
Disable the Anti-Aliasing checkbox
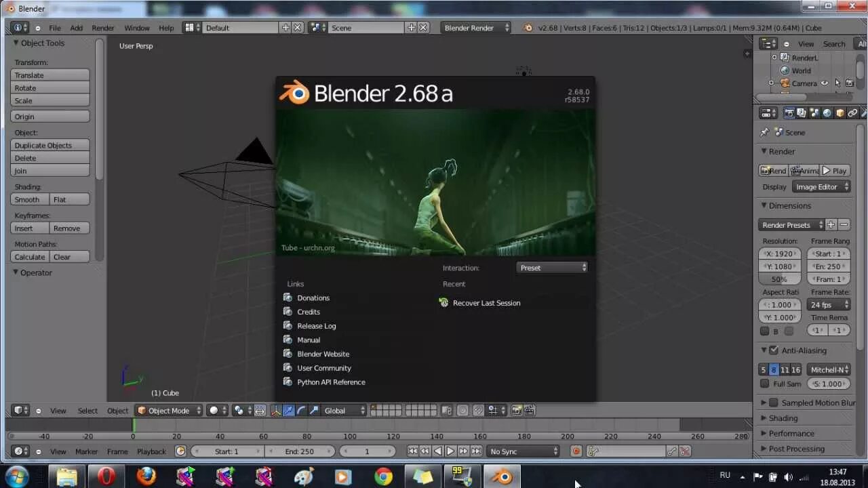(773, 350)
